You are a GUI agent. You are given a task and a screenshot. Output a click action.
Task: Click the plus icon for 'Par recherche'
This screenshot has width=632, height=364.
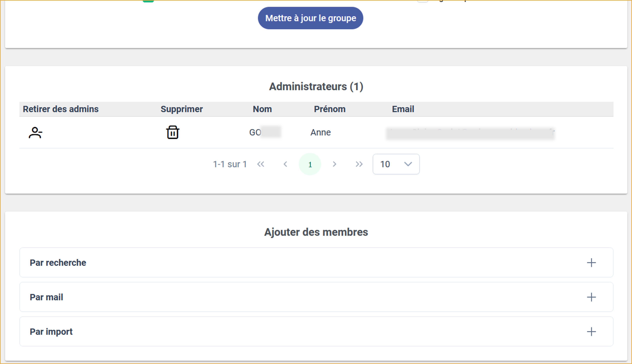tap(591, 263)
